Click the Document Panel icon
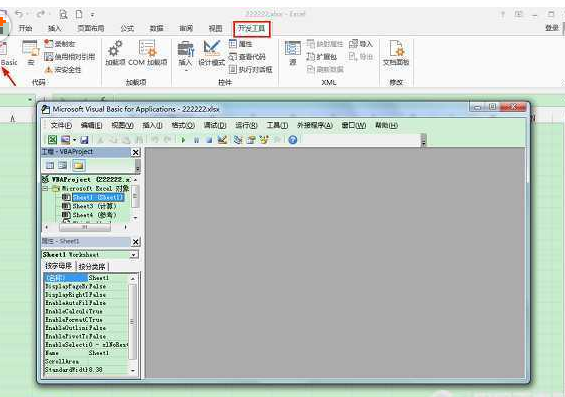The height and width of the screenshot is (397, 565). (396, 53)
